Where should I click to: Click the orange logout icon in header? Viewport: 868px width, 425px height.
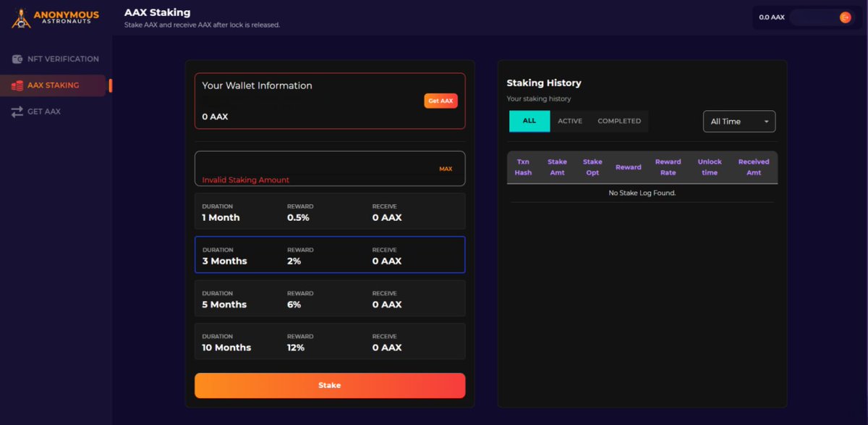(845, 17)
